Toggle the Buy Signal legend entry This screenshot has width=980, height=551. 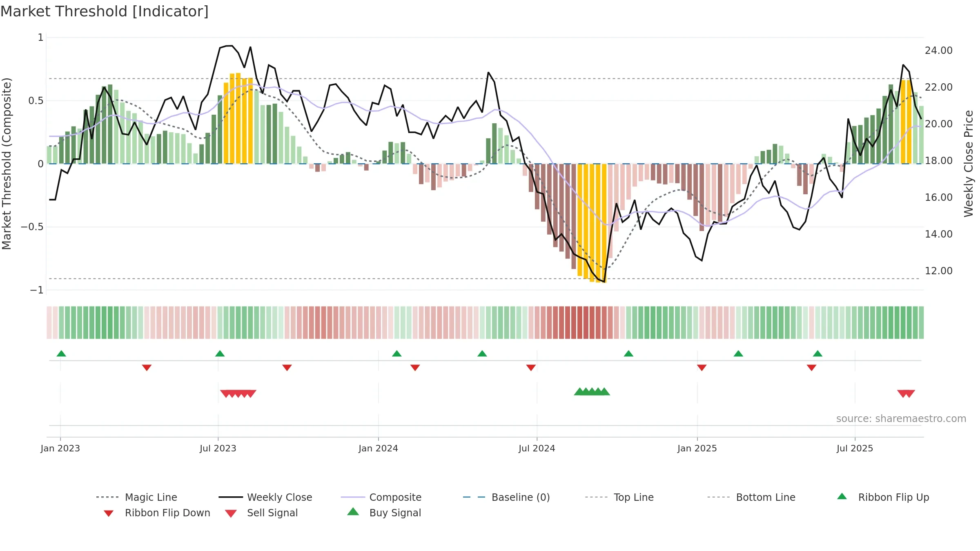tap(384, 513)
